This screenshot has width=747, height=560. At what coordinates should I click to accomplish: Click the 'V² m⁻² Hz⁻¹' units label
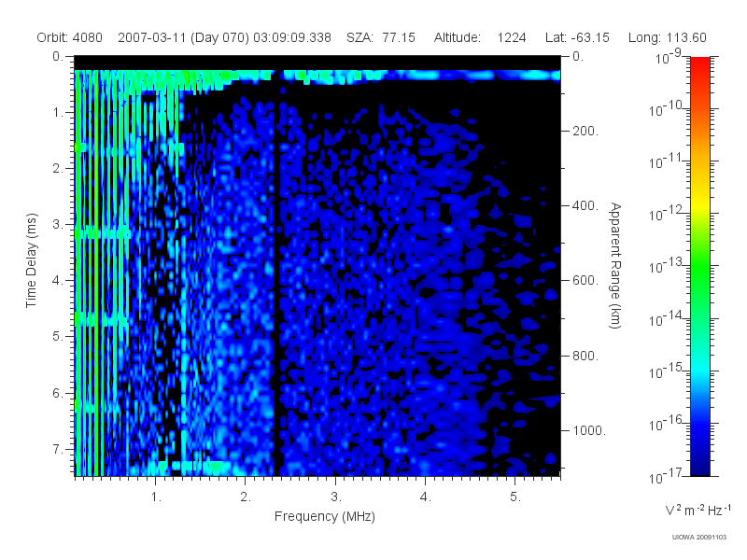pyautogui.click(x=698, y=510)
